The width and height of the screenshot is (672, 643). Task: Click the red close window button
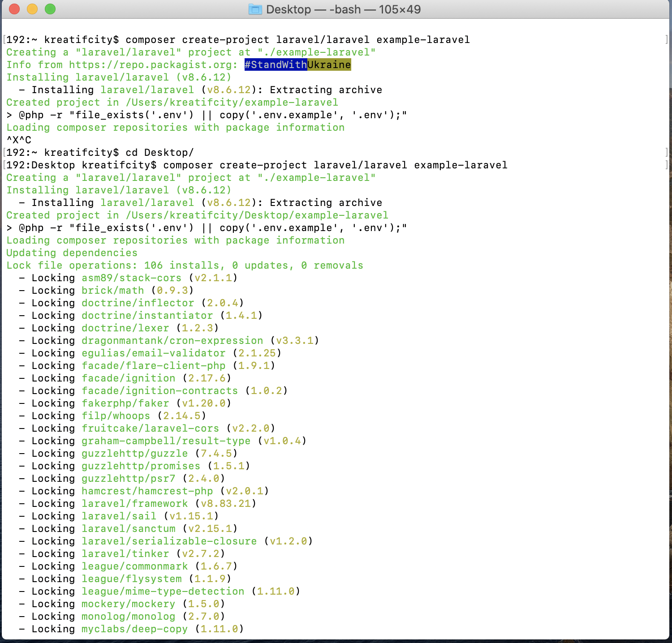click(14, 9)
